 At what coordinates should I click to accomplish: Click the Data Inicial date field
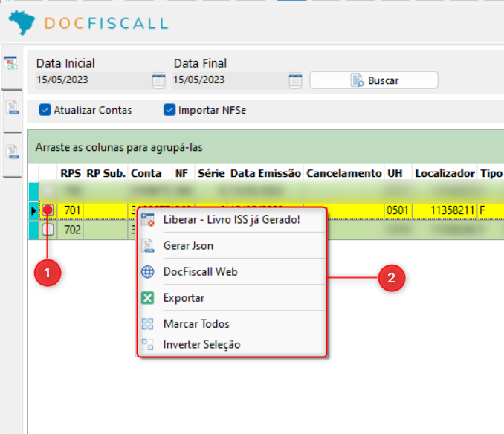pyautogui.click(x=93, y=80)
